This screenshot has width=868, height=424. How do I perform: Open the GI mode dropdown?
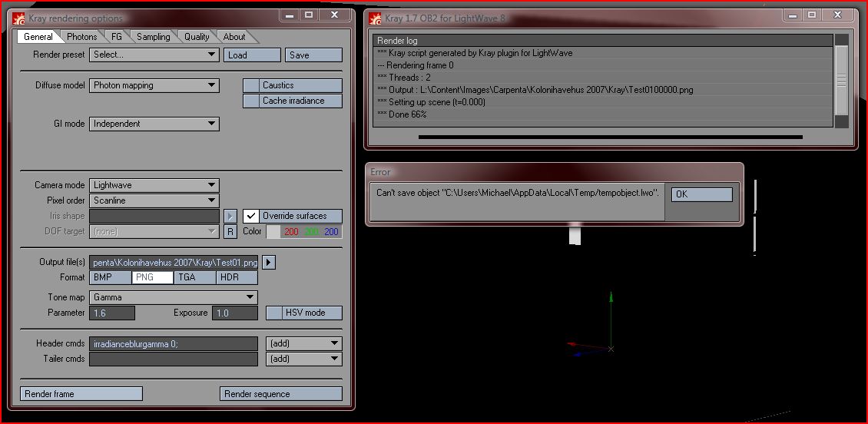tap(154, 124)
